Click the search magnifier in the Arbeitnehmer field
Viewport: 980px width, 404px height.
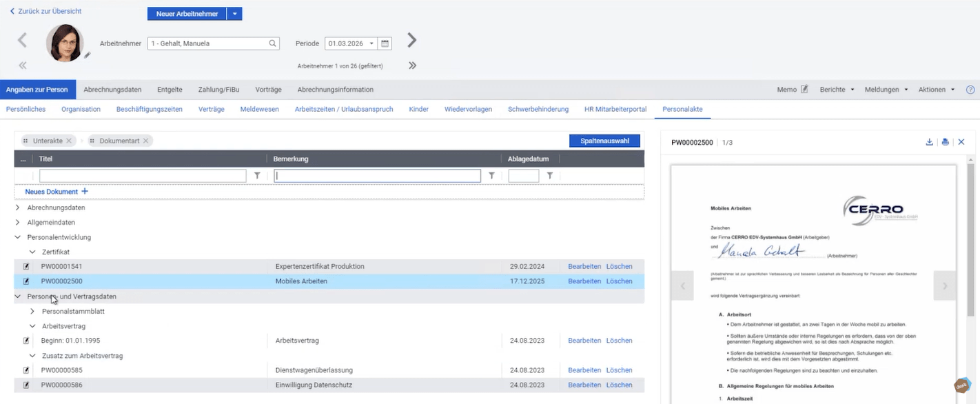[271, 43]
